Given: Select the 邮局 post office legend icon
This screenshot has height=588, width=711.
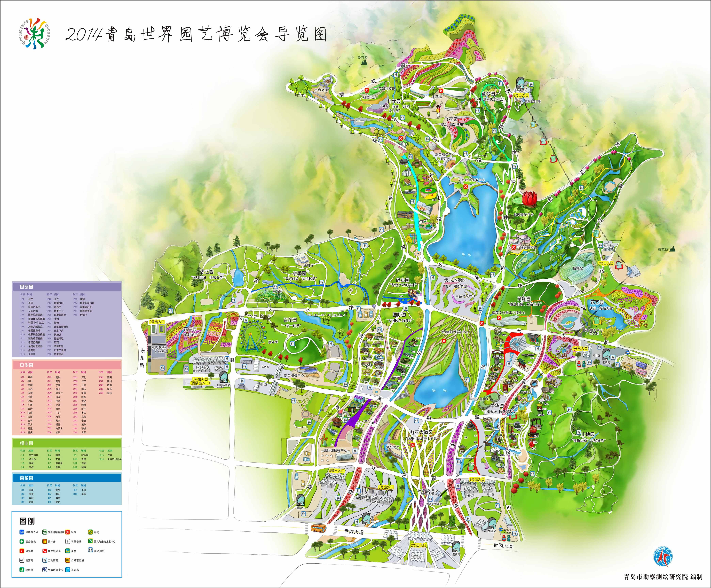Looking at the screenshot, I should [90, 532].
